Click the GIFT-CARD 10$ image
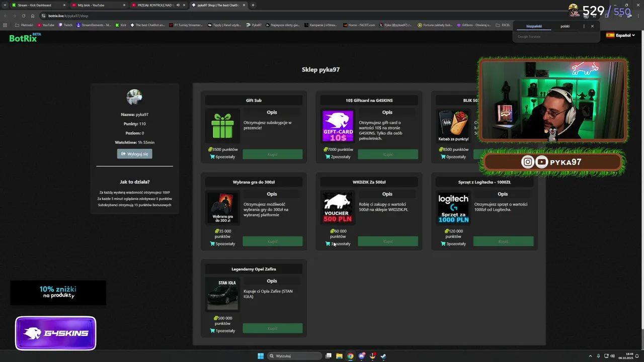This screenshot has height=362, width=644. pyautogui.click(x=338, y=126)
